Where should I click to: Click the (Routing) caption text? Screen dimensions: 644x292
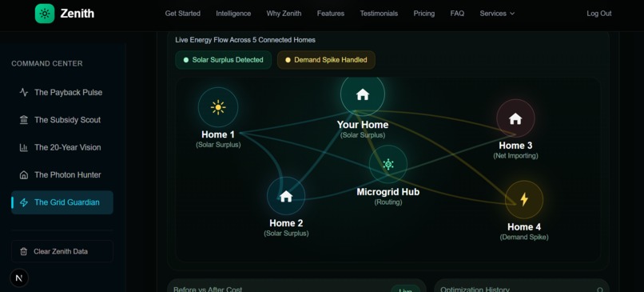click(388, 202)
